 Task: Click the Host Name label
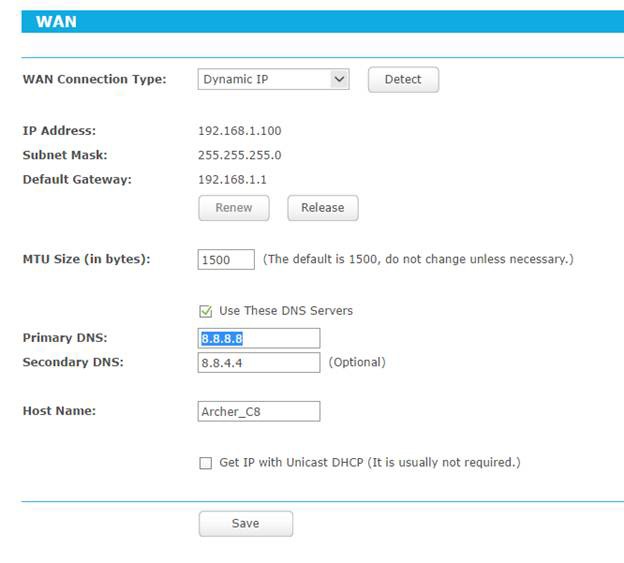[59, 411]
